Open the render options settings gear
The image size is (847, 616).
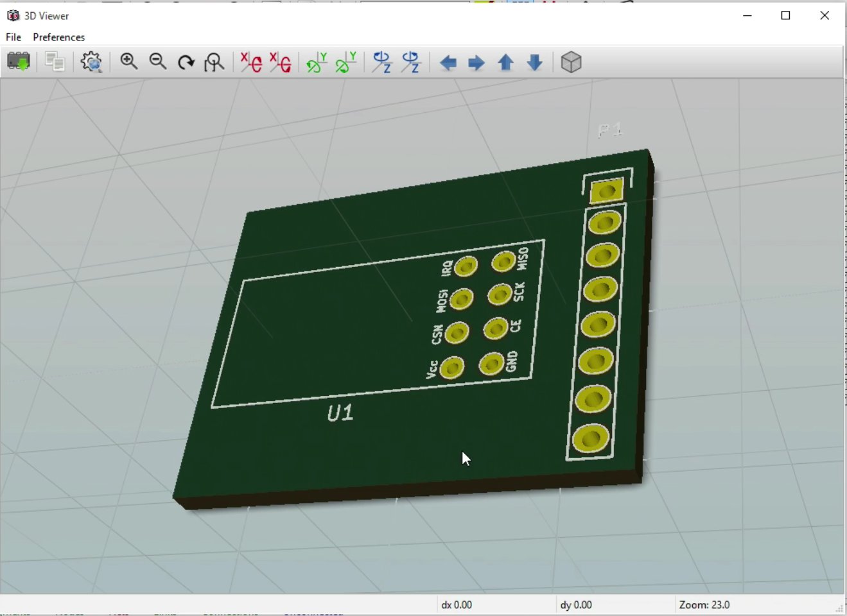(x=91, y=62)
